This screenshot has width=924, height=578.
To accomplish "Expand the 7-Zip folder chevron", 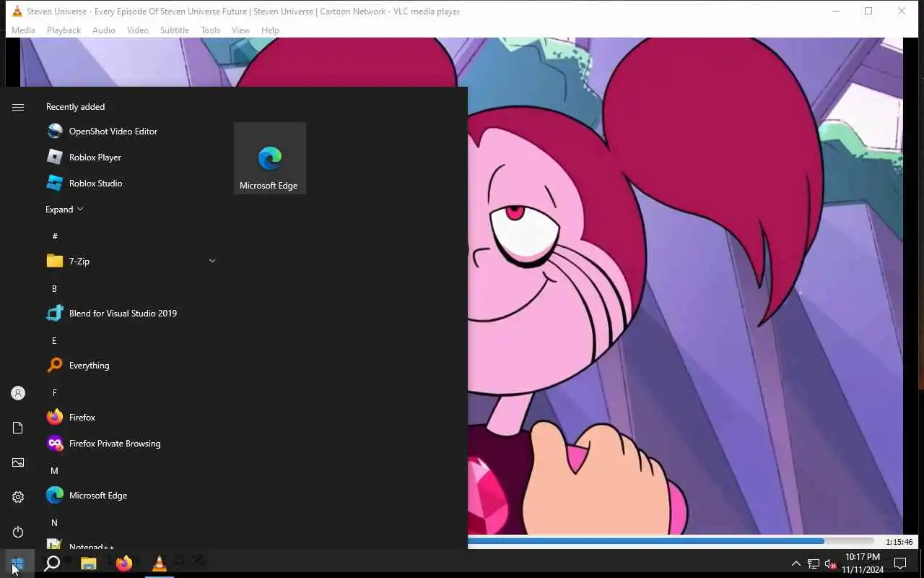I will click(212, 261).
